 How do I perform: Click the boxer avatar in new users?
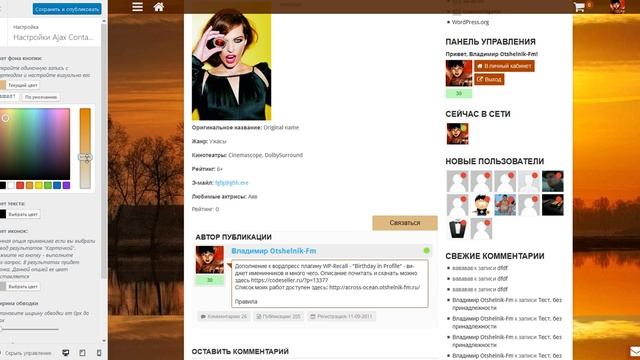[505, 205]
